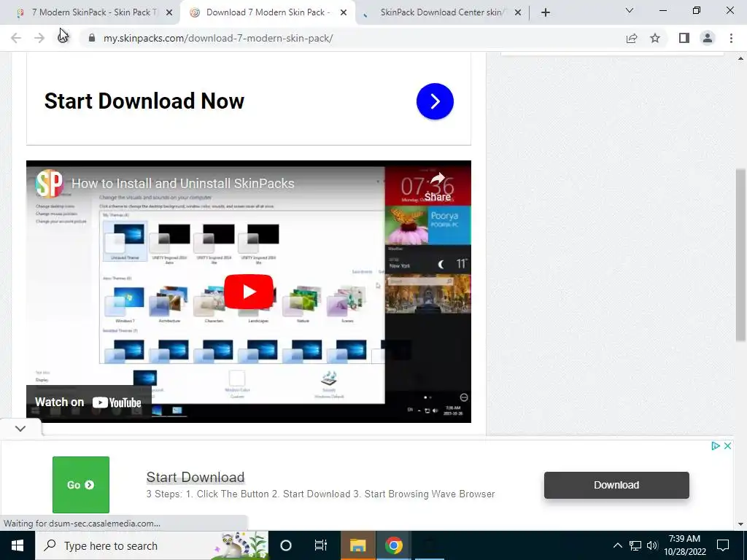
Task: Go back to the previous page
Action: click(16, 38)
